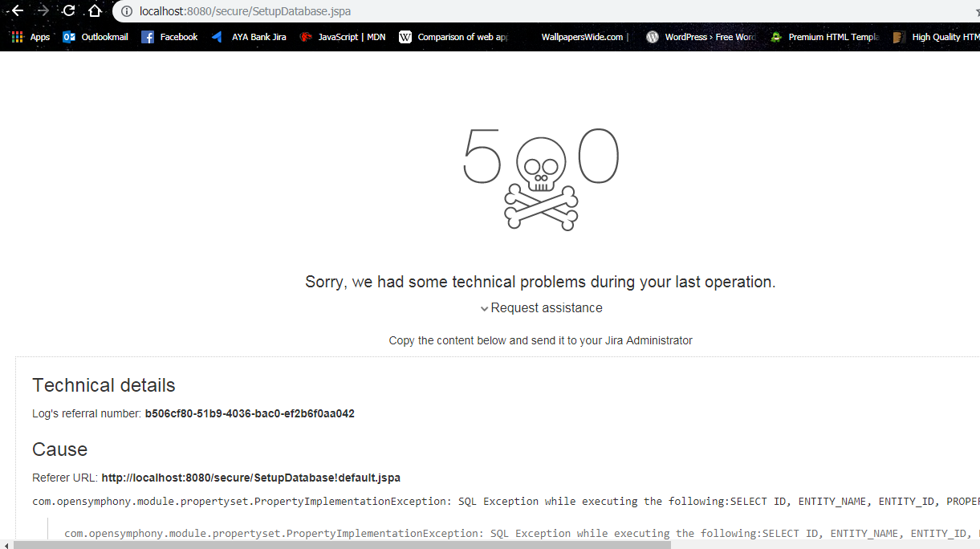Focus the address bar with localhost URL
The width and height of the screenshot is (980, 549).
coord(546,11)
